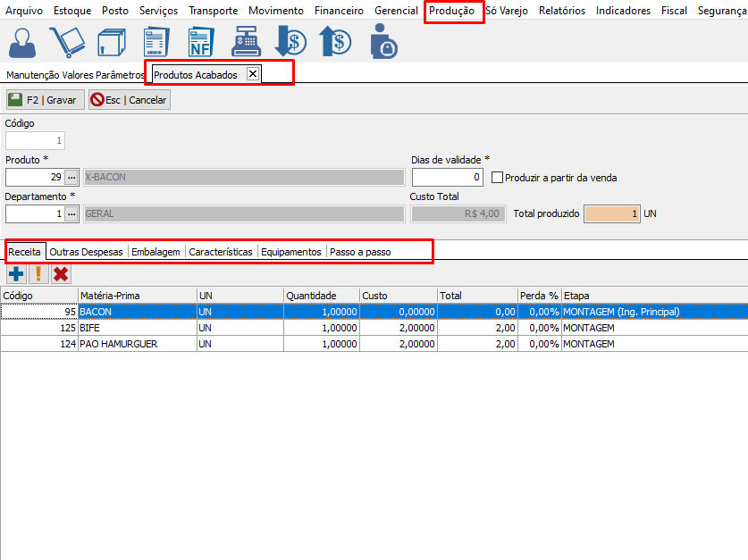Open the Produção menu
Screen dimensions: 748x560
(x=451, y=11)
